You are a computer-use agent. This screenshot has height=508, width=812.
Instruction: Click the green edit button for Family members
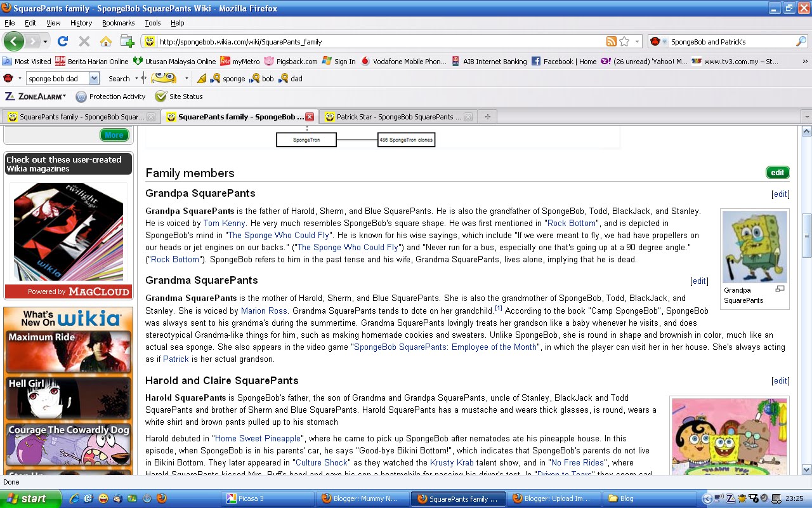pos(778,173)
